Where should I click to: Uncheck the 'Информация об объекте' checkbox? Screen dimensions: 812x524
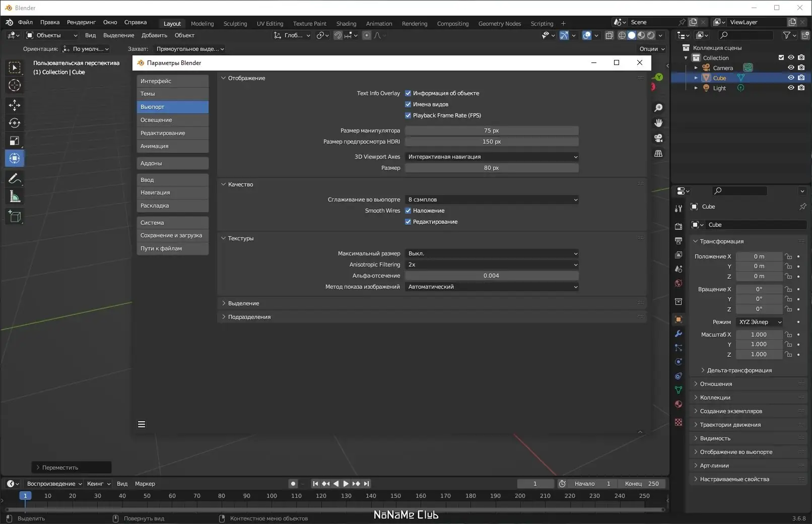coord(408,93)
